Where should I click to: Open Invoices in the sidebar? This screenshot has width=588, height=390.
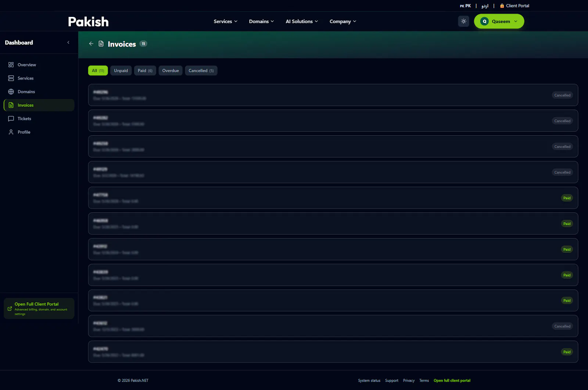point(39,105)
